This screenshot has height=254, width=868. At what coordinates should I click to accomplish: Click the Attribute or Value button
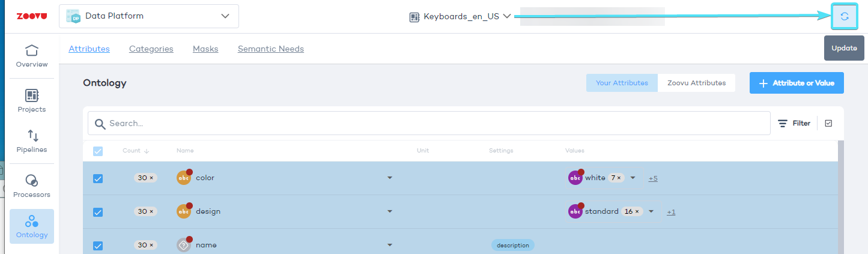pos(796,83)
